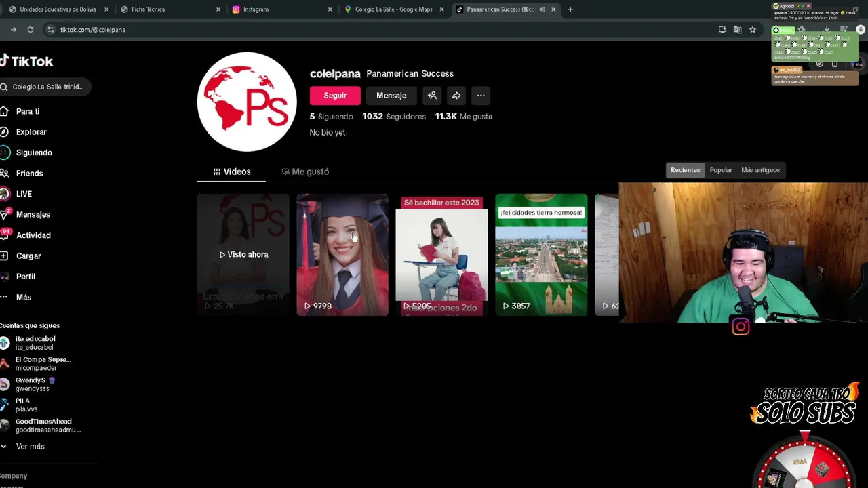Image resolution: width=868 pixels, height=488 pixels.
Task: Mute audio on the Panamerican Success tab
Action: 542,9
